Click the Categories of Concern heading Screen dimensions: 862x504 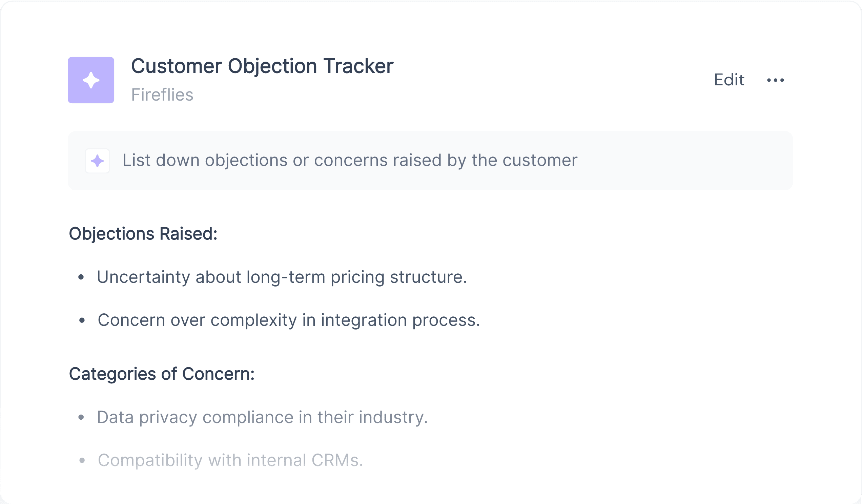(162, 374)
